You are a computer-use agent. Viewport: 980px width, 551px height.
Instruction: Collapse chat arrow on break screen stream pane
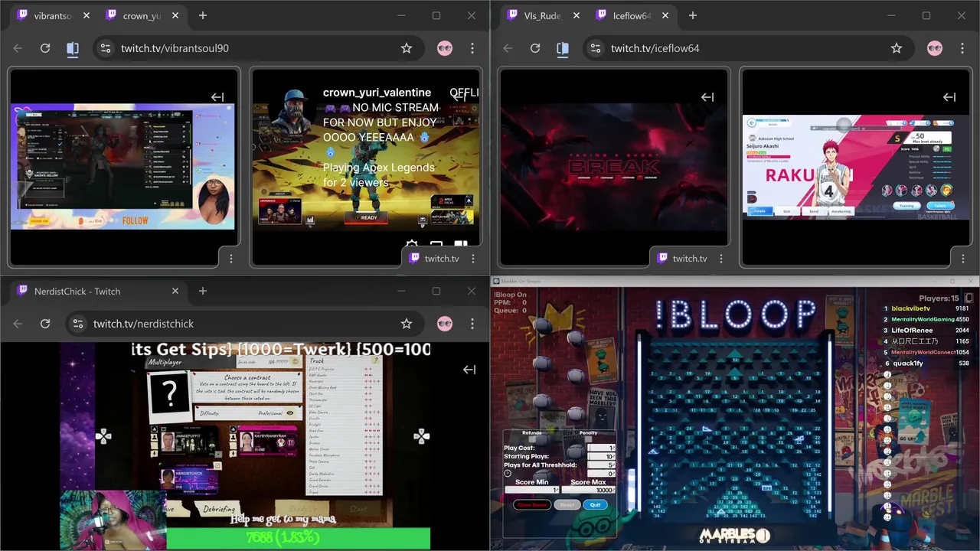(707, 97)
